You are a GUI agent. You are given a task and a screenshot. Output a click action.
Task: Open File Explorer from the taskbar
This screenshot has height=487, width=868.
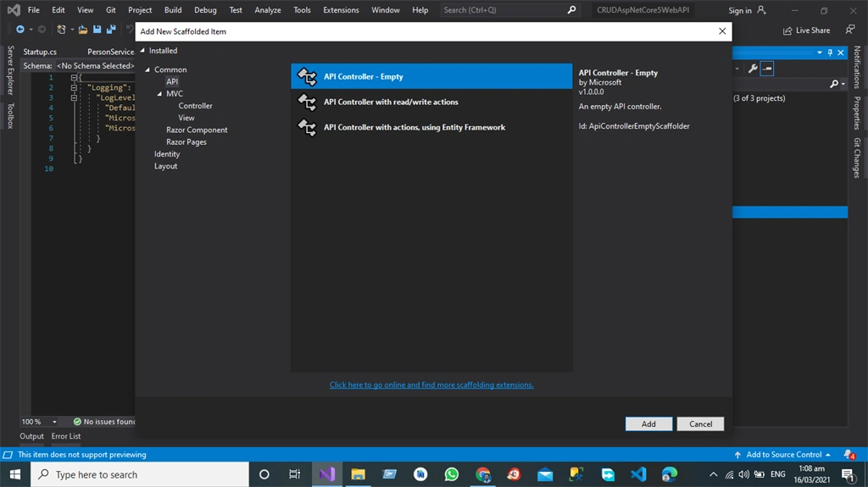(359, 474)
